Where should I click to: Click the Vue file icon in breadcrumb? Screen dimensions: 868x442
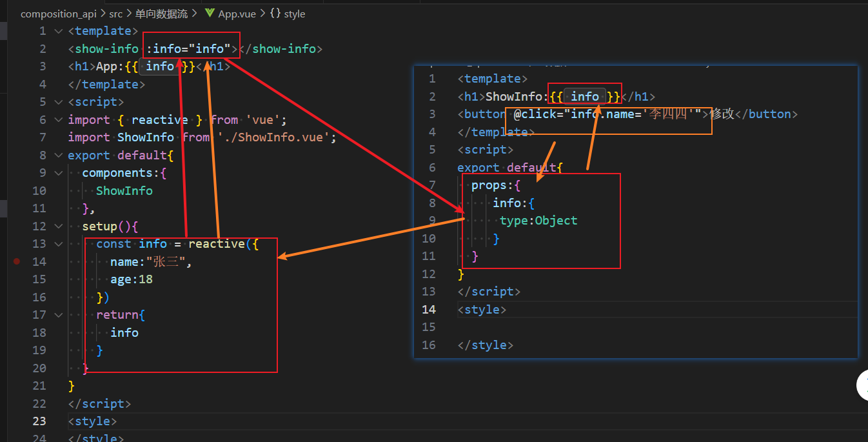click(210, 14)
